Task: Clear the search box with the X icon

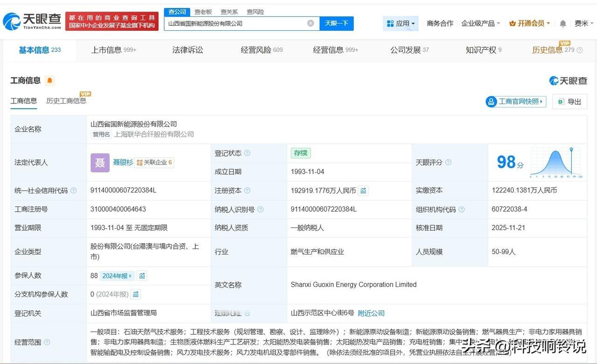Action: click(x=311, y=23)
